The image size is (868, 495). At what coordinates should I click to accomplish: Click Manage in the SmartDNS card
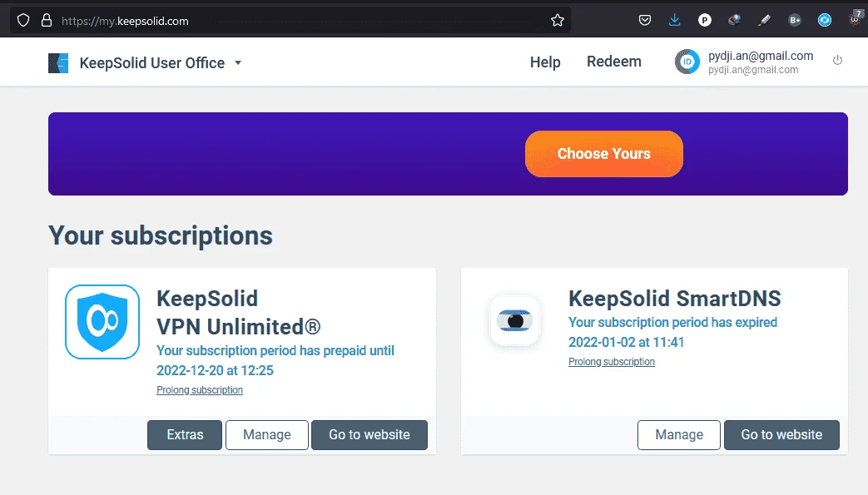pyautogui.click(x=679, y=434)
